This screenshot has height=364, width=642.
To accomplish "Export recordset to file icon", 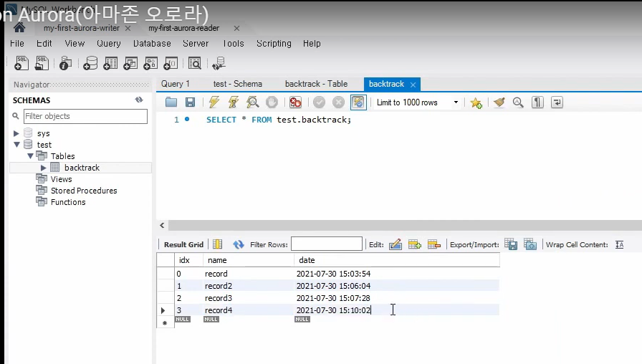I will tap(511, 244).
